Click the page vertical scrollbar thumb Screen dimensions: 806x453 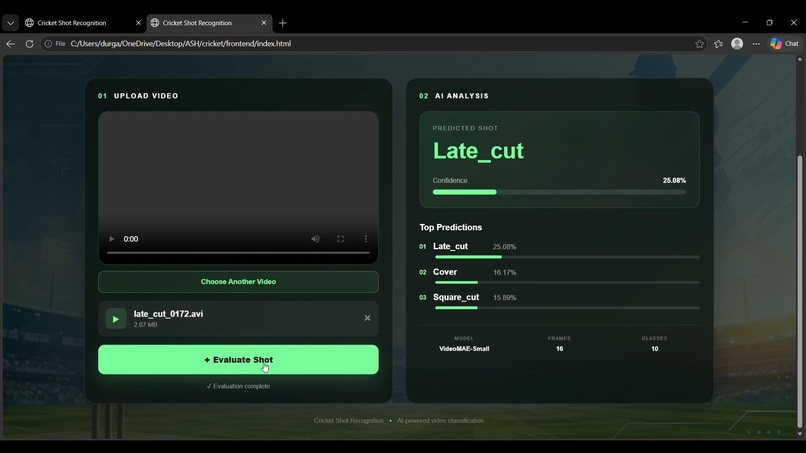pos(799,292)
